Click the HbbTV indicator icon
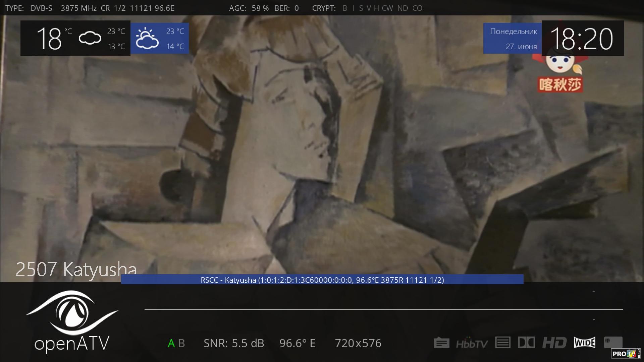This screenshot has width=644, height=362. pyautogui.click(x=472, y=343)
